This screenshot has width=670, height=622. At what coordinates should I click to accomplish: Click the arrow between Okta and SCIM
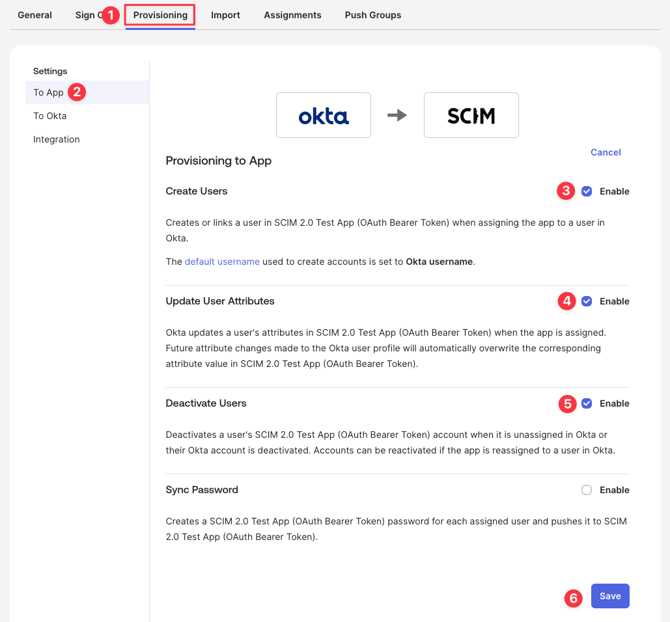click(x=397, y=115)
